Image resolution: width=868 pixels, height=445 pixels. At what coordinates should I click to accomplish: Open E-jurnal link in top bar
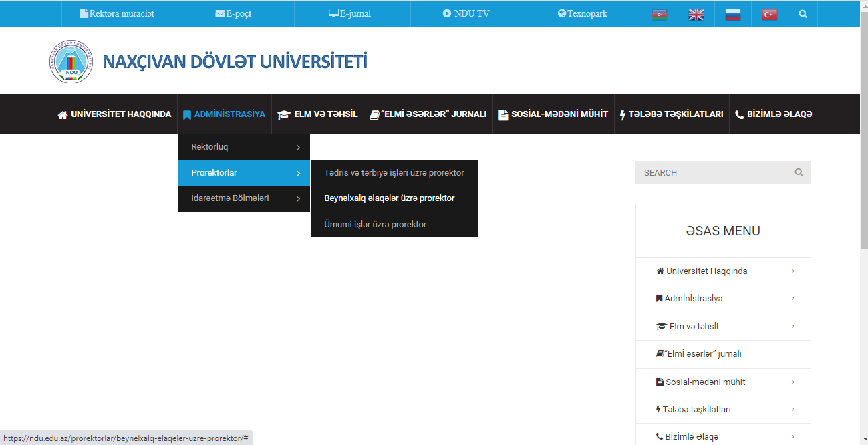[x=355, y=13]
